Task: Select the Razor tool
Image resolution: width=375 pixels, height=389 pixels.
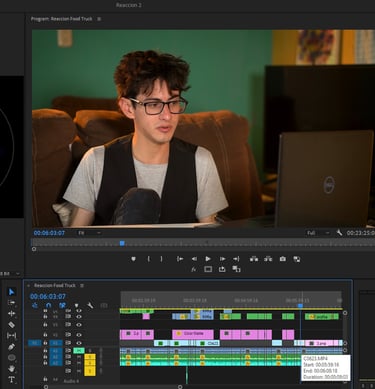Action: pos(11,325)
